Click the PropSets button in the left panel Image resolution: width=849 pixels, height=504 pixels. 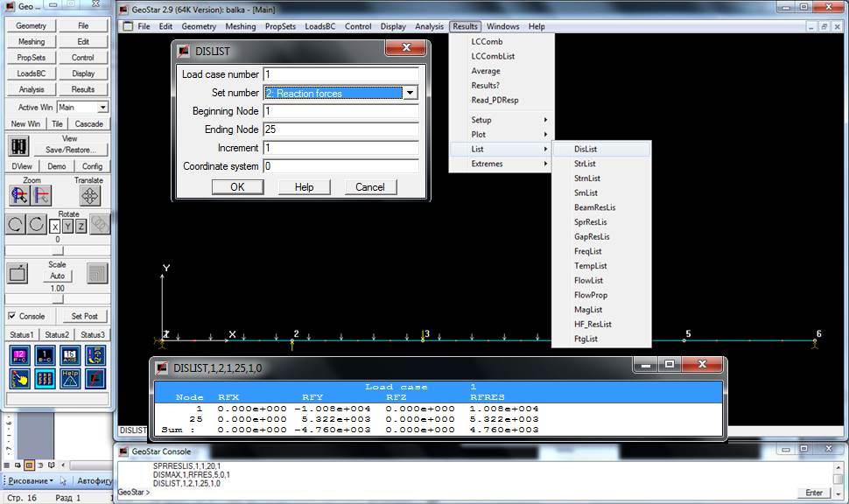click(32, 58)
